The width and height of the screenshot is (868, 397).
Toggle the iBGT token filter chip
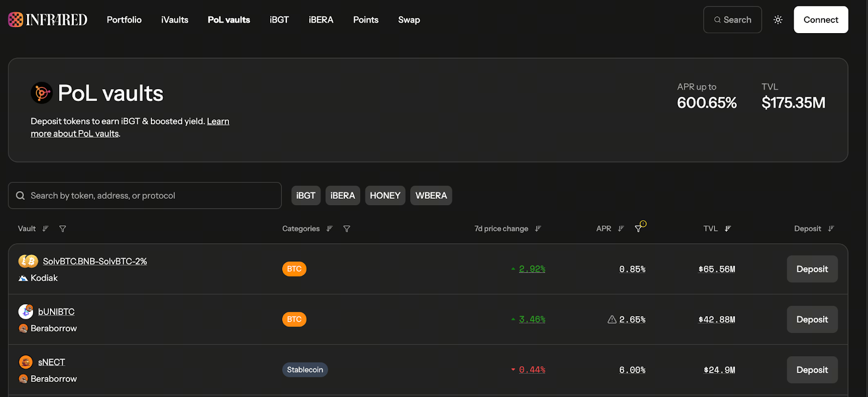pos(306,196)
